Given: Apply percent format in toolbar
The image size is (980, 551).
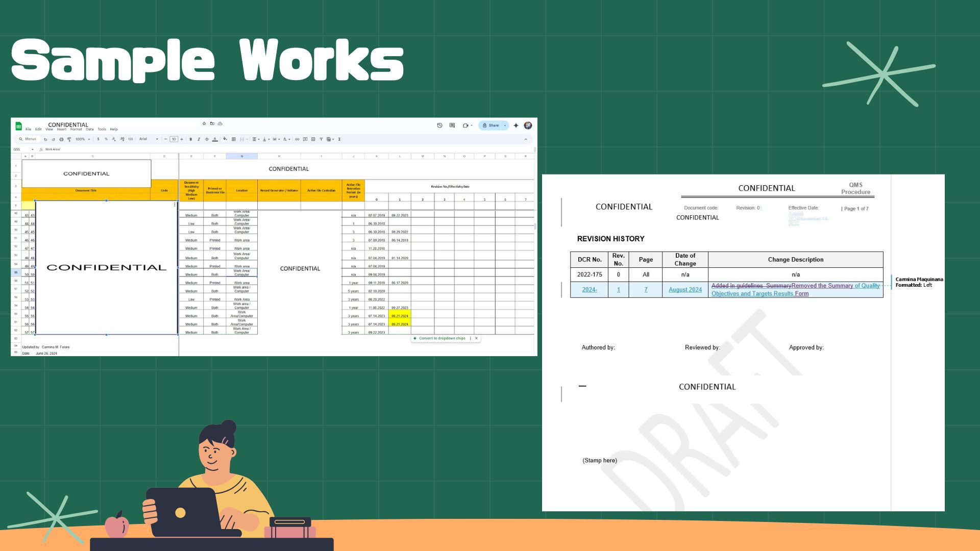Looking at the screenshot, I should tap(106, 139).
